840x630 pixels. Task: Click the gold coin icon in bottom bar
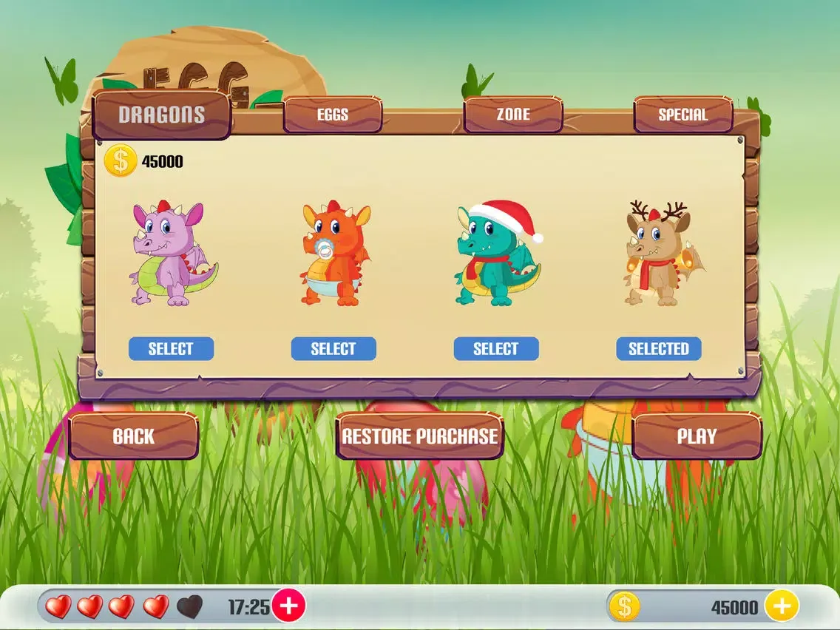[x=625, y=606]
